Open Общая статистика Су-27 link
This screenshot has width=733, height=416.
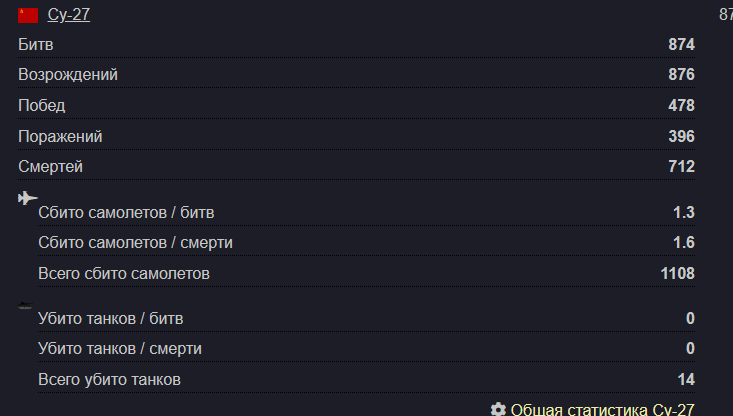tap(602, 409)
